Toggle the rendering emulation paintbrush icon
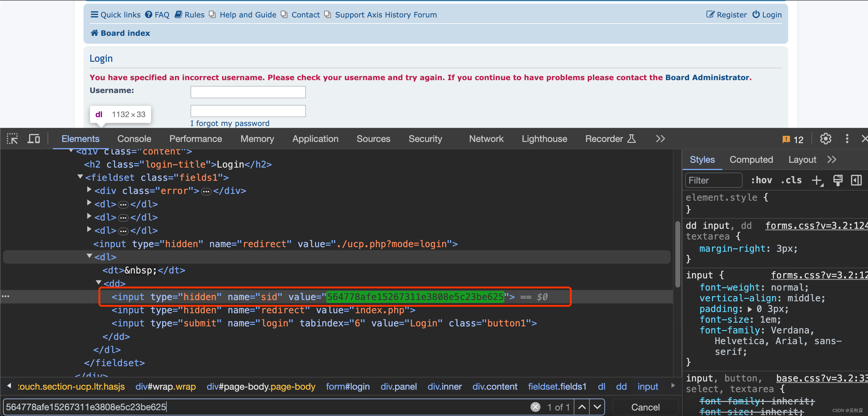Viewport: 868px width, 416px height. [838, 180]
